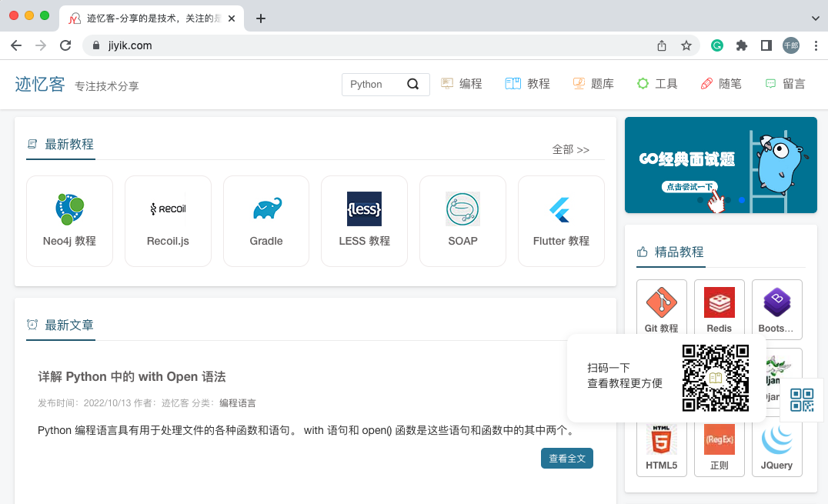Select the 迹忆客 browser tab

tap(152, 18)
